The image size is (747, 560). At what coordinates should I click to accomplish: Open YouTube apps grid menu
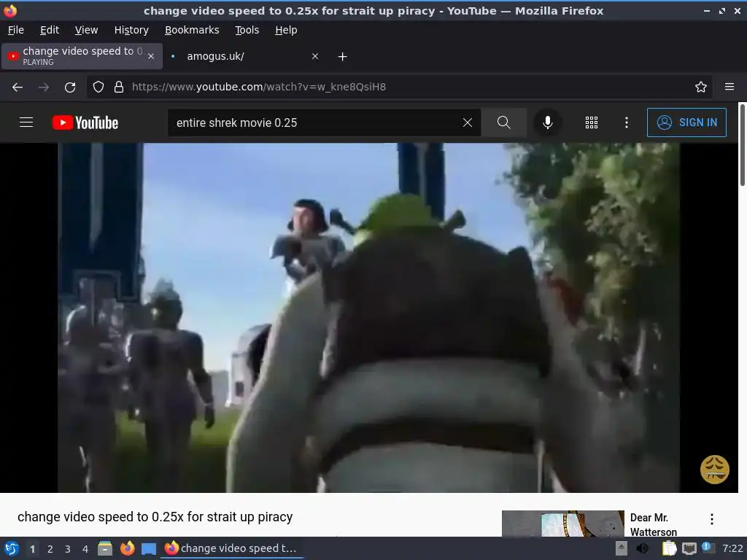591,122
